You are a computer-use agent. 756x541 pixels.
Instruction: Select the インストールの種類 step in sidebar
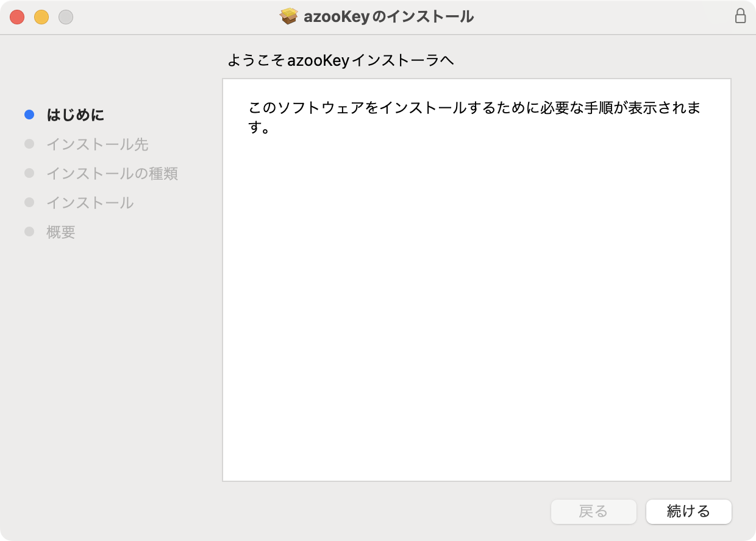tap(112, 174)
